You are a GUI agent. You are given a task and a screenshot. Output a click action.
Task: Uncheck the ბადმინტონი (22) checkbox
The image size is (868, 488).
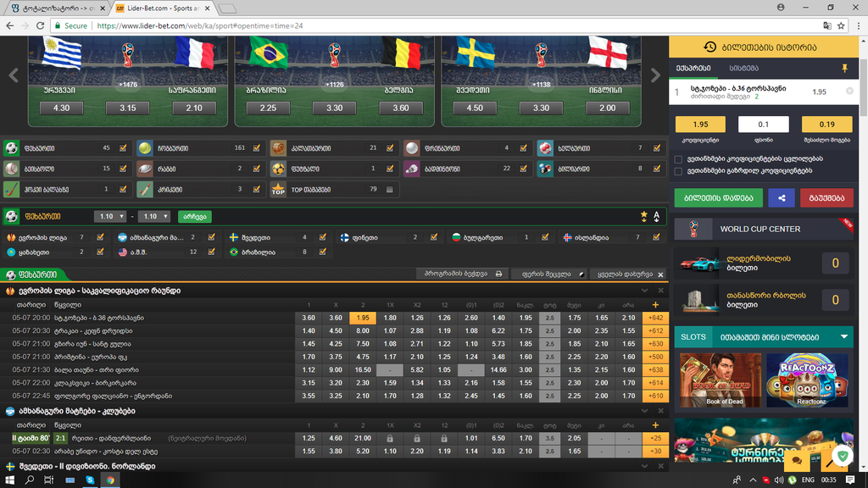(x=523, y=169)
